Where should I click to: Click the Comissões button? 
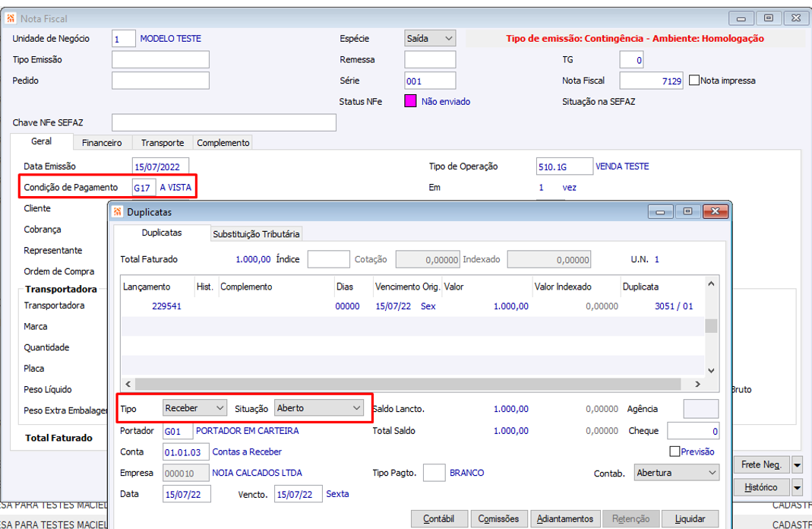[x=498, y=518]
